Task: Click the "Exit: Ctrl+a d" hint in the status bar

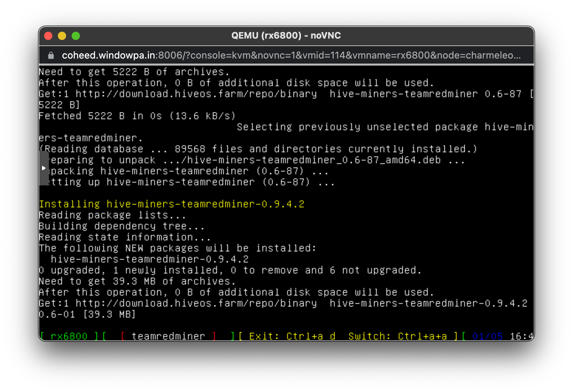Action: click(x=292, y=336)
